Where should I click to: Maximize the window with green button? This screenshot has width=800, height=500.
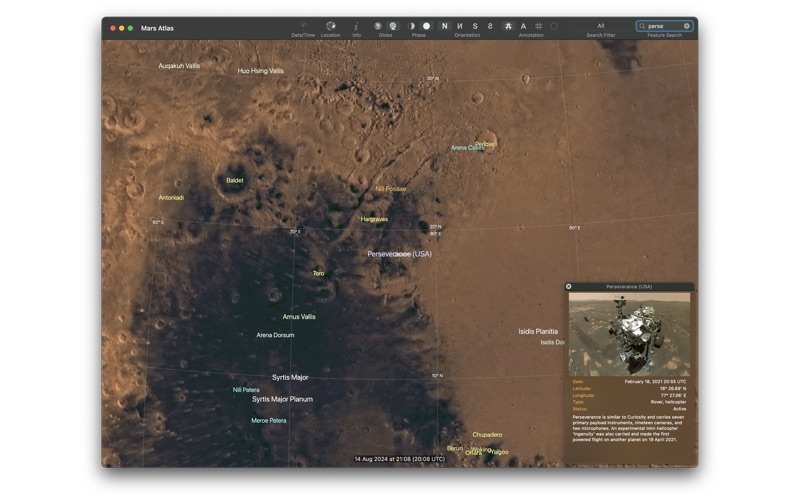coord(130,28)
